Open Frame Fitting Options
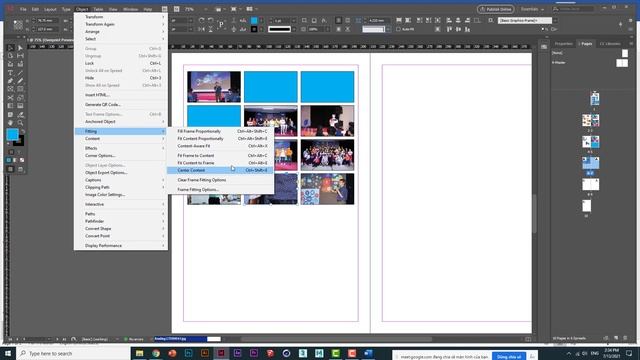Viewport: 640px width, 360px height. click(x=220, y=190)
